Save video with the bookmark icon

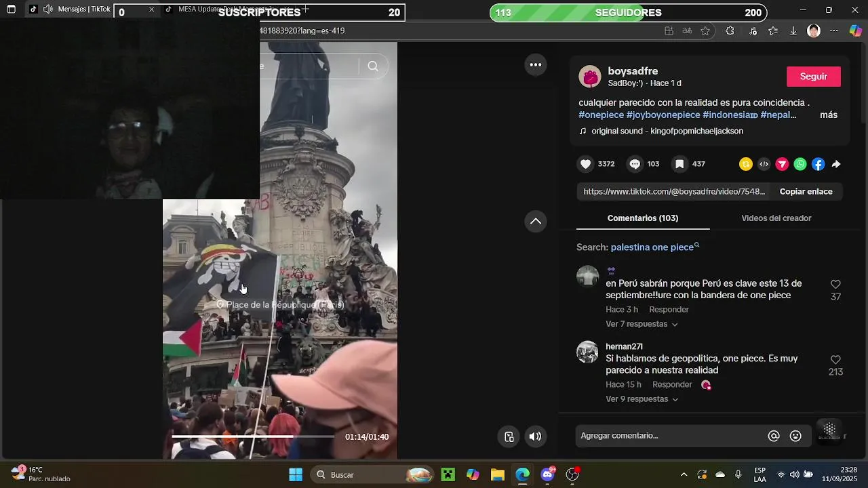tap(679, 164)
